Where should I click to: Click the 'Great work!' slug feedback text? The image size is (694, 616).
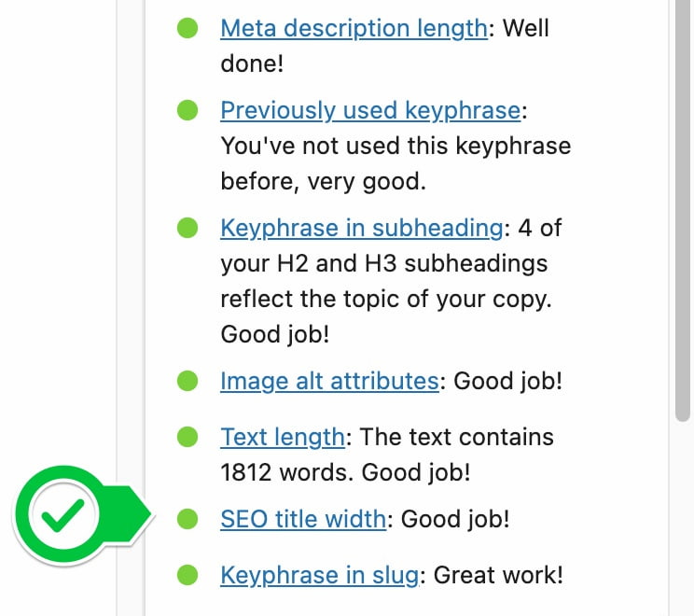(499, 575)
